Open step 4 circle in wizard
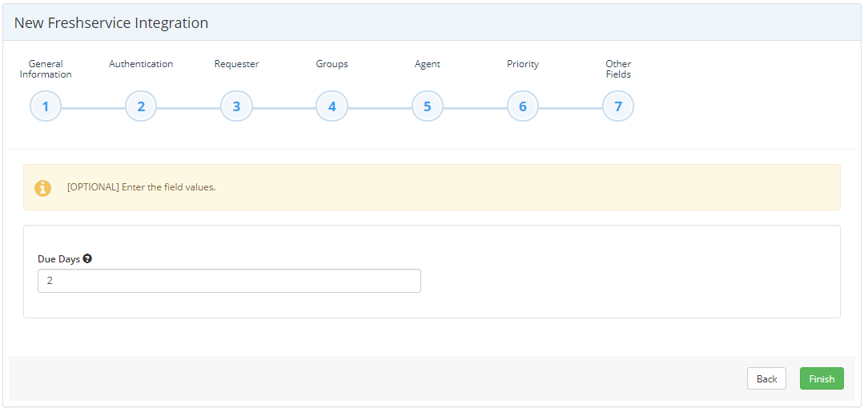 pyautogui.click(x=332, y=106)
